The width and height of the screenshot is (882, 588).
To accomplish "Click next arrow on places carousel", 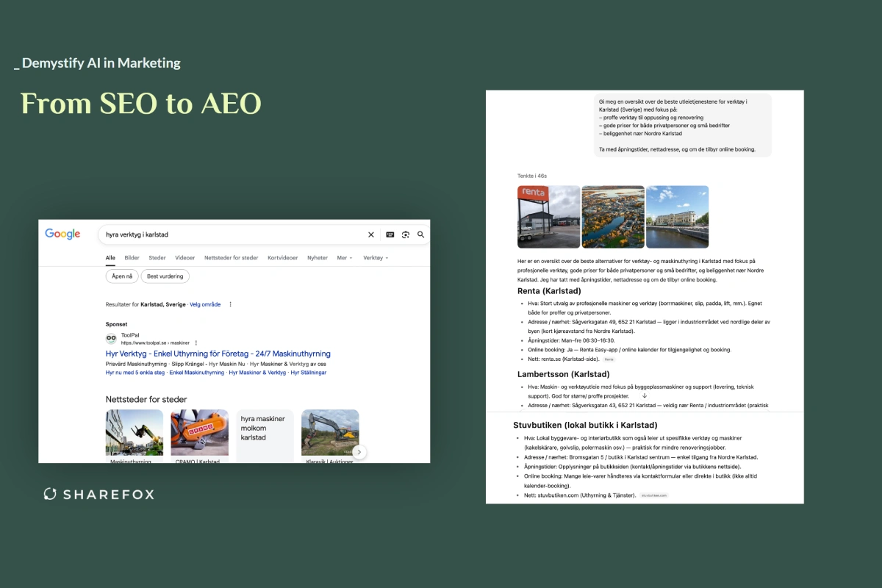I will click(x=360, y=452).
